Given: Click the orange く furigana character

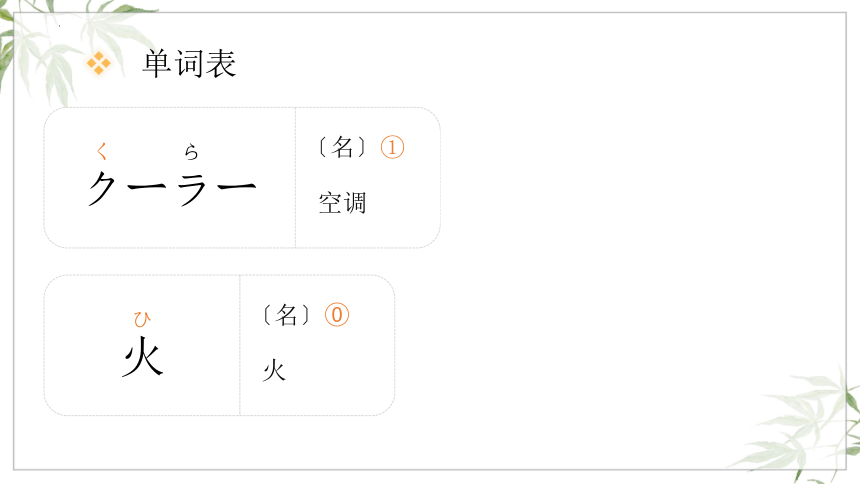Looking at the screenshot, I should coord(102,151).
